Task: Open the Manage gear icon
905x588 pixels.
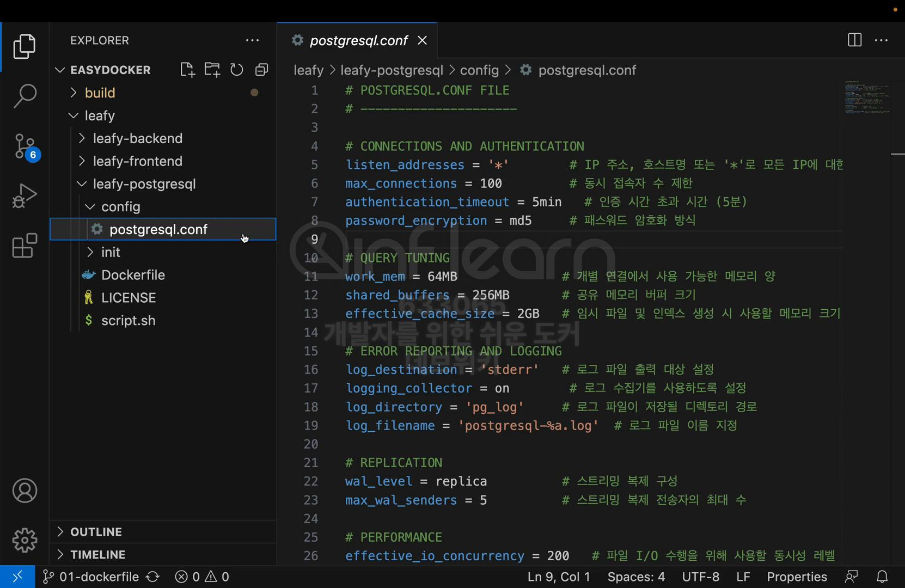Action: click(25, 540)
